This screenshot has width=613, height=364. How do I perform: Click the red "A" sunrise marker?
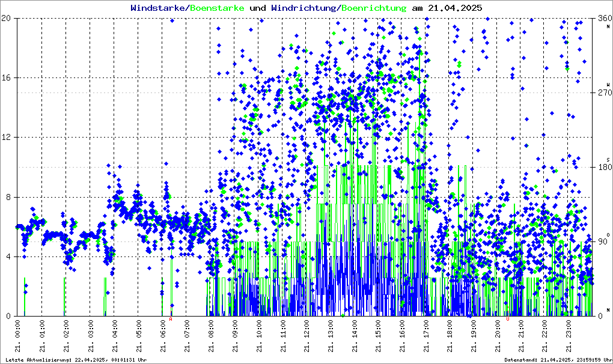pos(171,320)
